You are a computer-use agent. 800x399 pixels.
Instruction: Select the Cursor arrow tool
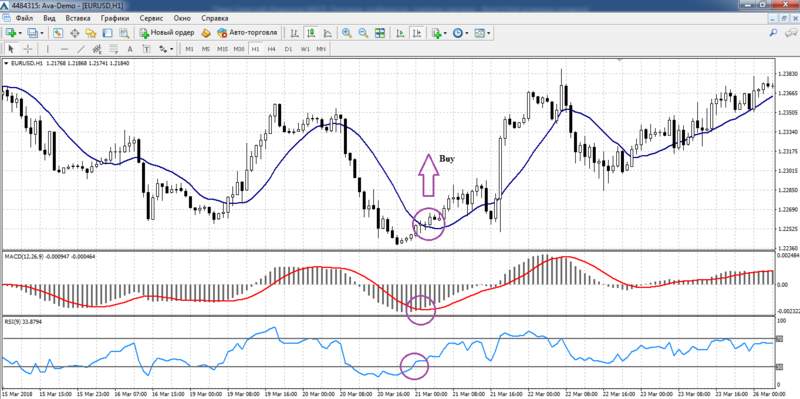pos(11,49)
